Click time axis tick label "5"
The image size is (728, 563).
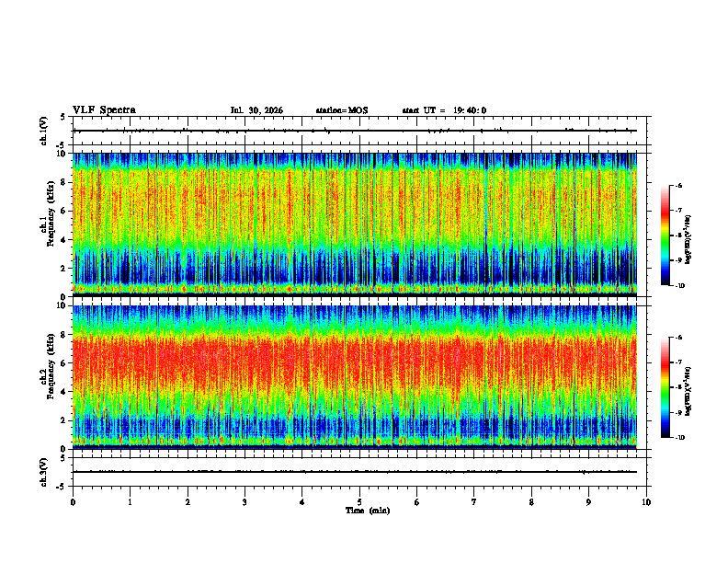359,502
